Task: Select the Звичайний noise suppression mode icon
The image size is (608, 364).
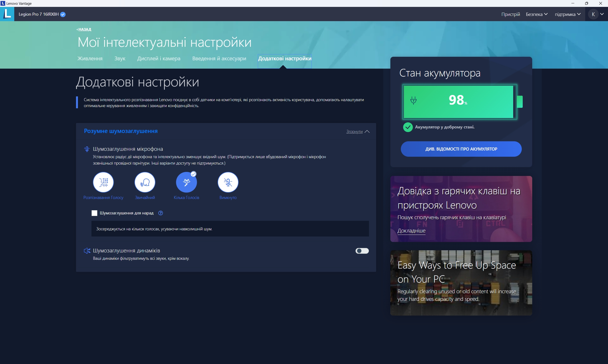Action: [x=145, y=182]
